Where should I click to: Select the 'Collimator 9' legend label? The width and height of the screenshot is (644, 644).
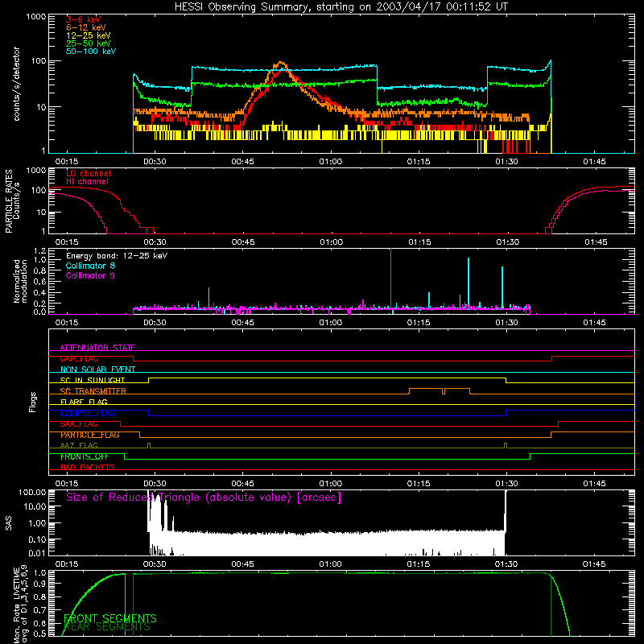90,275
